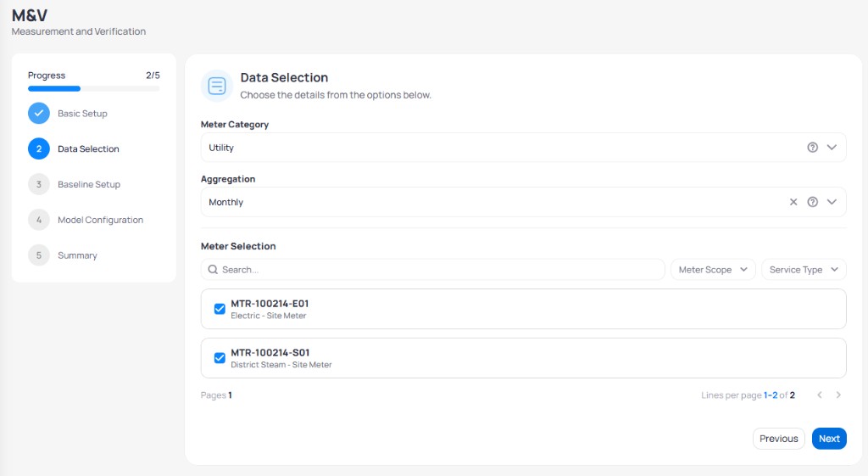The image size is (868, 476).
Task: Open help icon for Meter Category
Action: coord(812,148)
